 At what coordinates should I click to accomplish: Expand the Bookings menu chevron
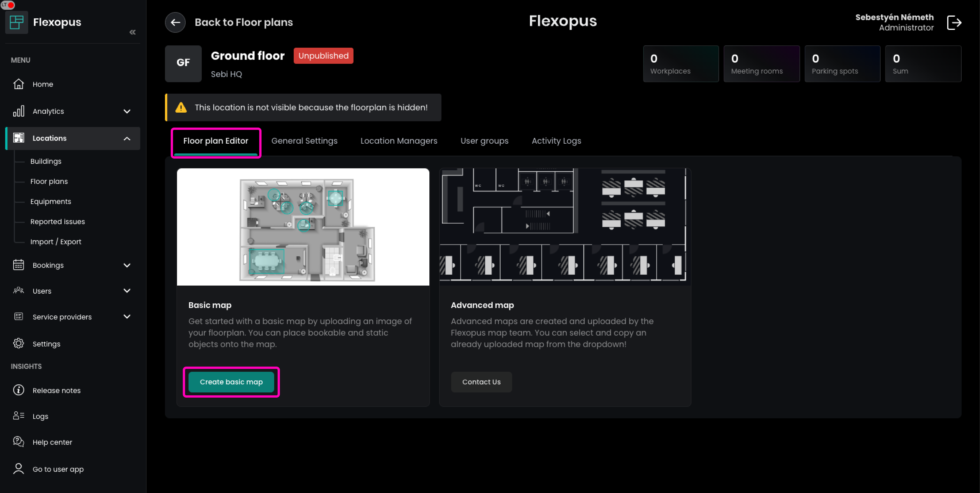click(127, 265)
